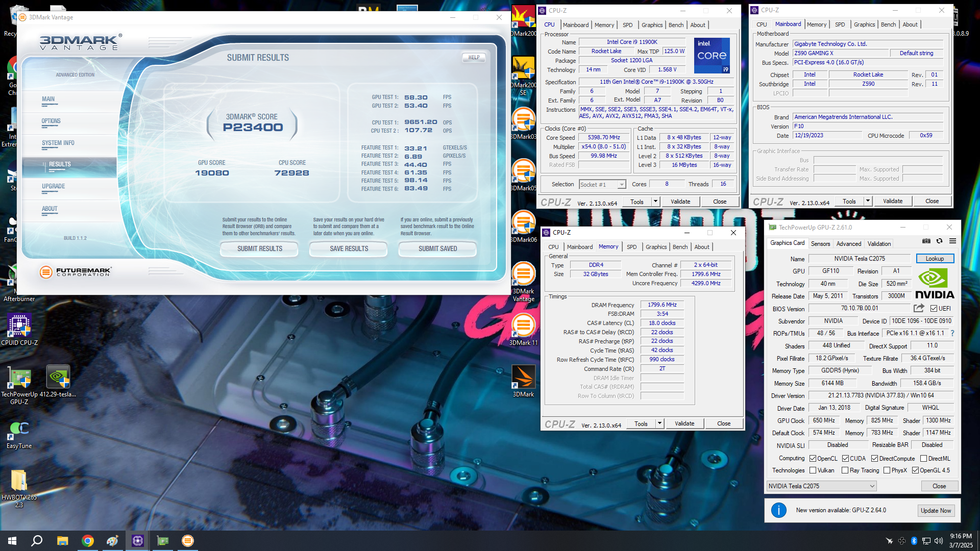Select HWBOT X265 folder on desktop
Screen dimensions: 980x551
(x=19, y=489)
